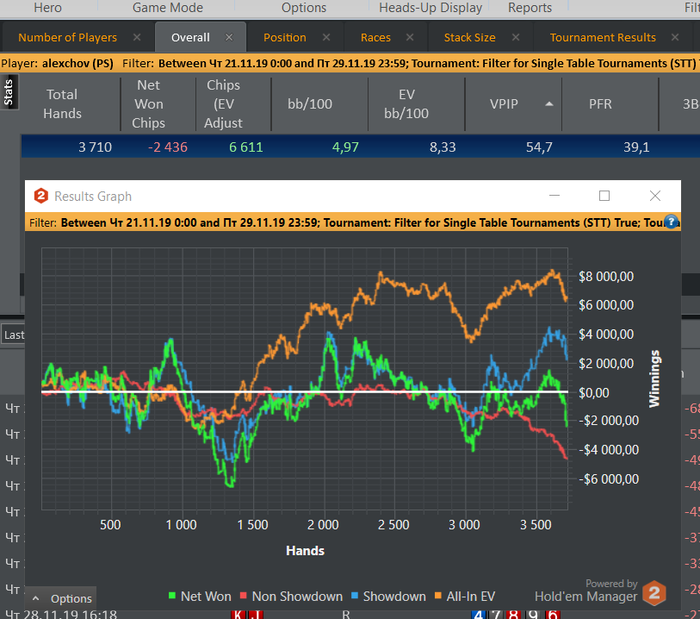Sort by bb/100 column header
Screen dimensions: 700x619
(310, 104)
